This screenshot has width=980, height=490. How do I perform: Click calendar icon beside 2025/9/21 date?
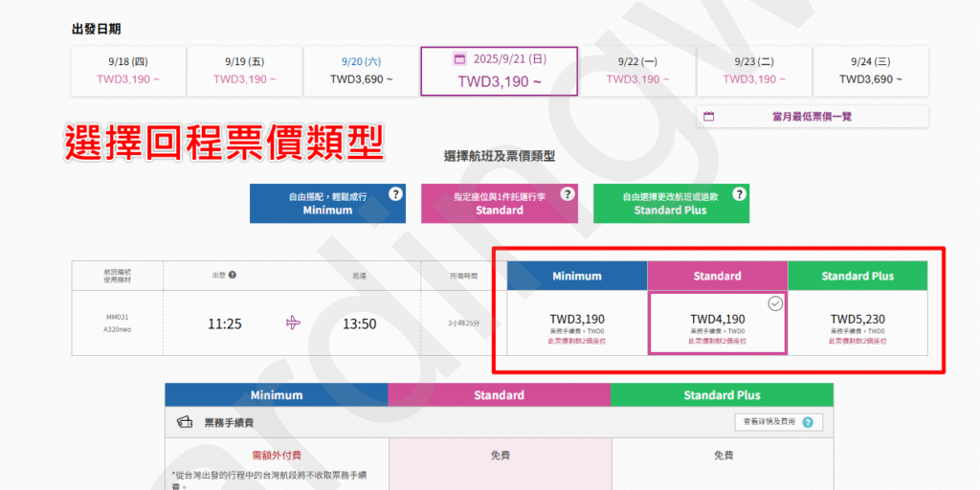coord(459,58)
